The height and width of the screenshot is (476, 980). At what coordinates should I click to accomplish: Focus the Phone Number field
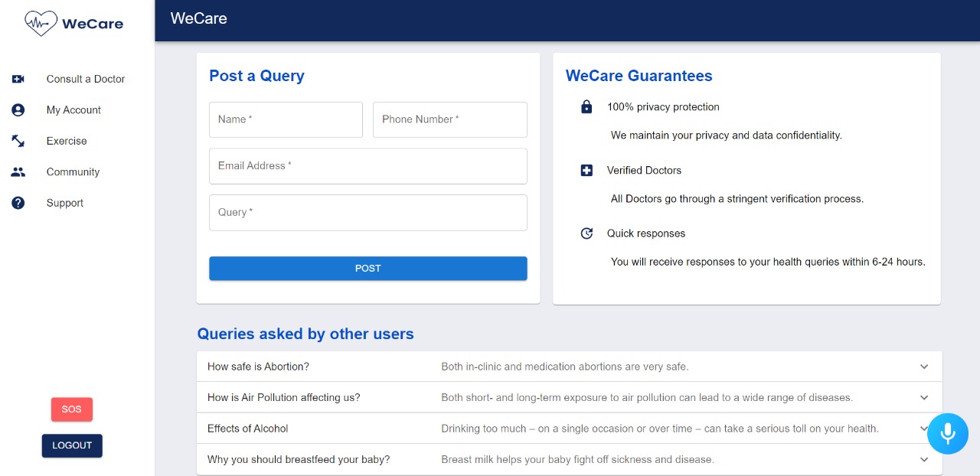click(x=450, y=119)
